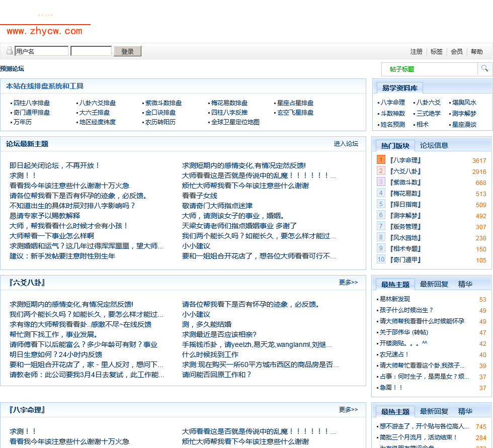Open 全球卫星定位地图 link

[235, 122]
